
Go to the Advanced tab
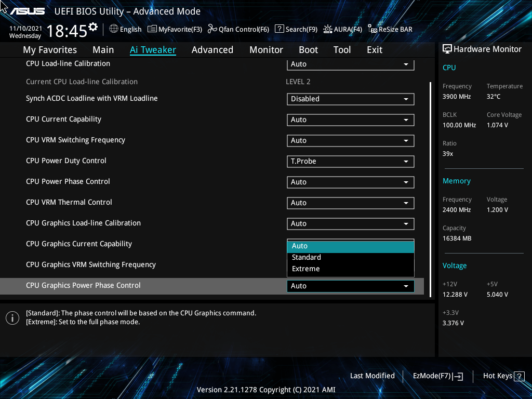point(212,50)
